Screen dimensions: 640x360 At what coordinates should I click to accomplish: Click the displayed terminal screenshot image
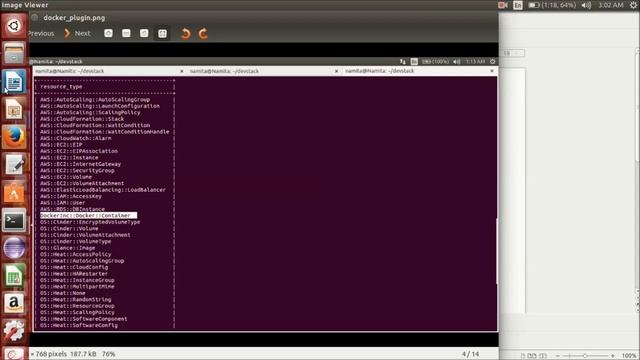click(x=264, y=194)
